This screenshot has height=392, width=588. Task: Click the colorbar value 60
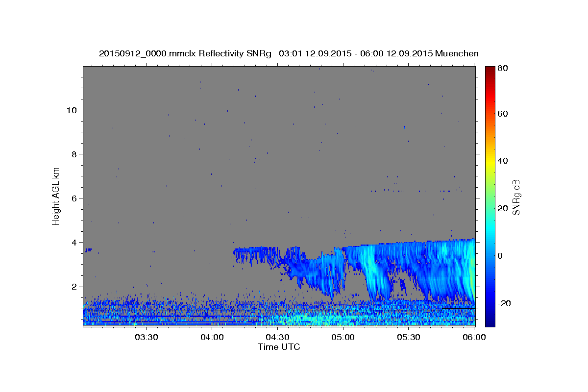503,114
